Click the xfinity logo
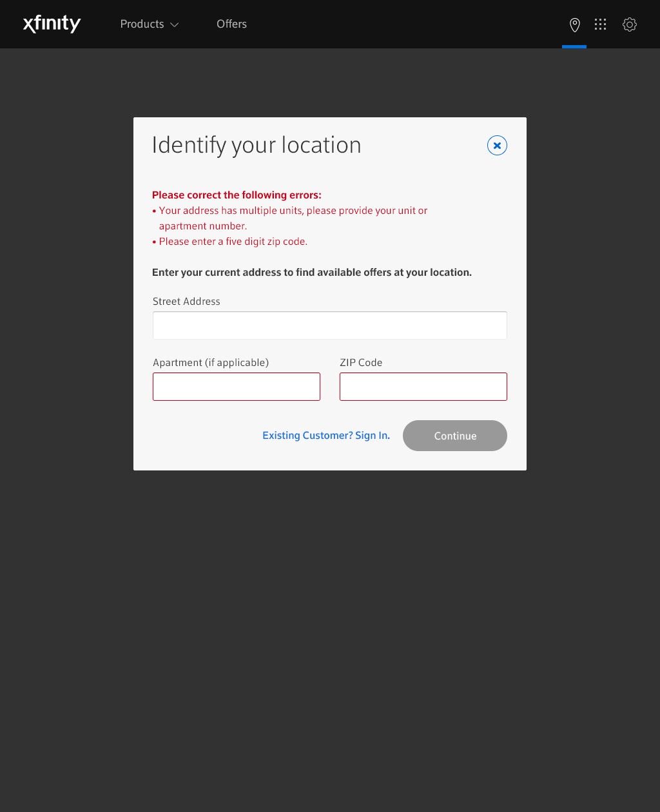Screen dimensions: 660x812 click(52, 24)
